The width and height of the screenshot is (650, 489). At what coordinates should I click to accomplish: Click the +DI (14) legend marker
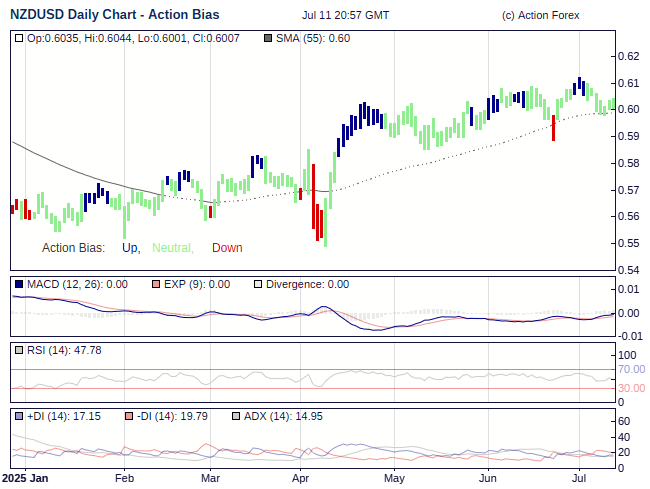click(x=20, y=416)
